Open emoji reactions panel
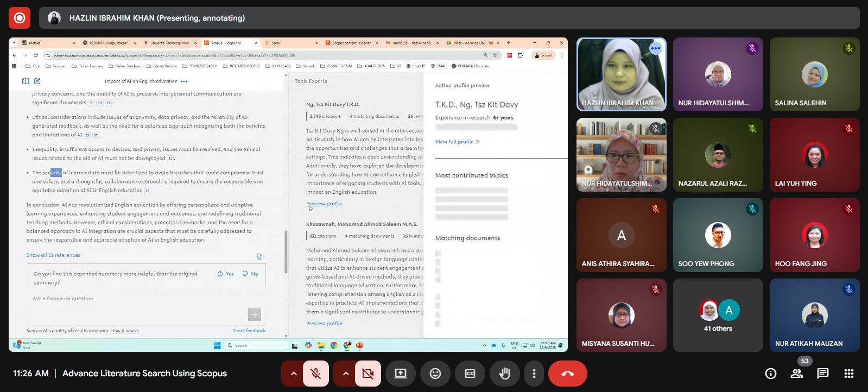 point(435,374)
